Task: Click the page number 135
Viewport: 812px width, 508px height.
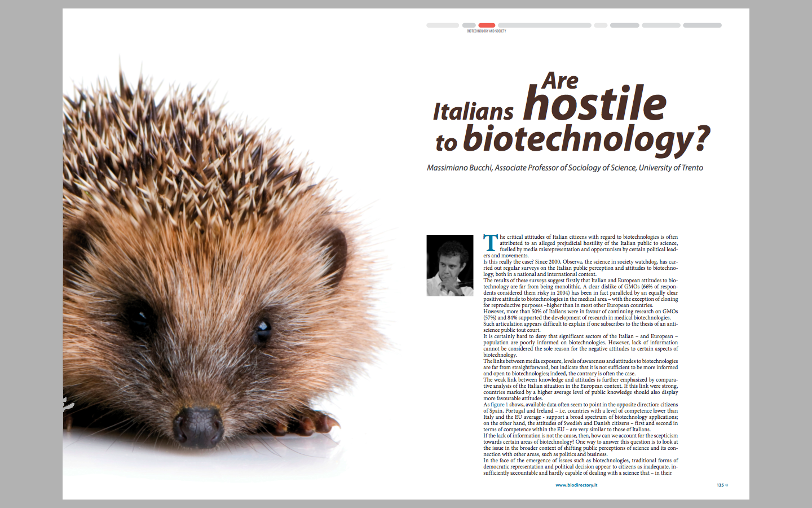Action: (x=720, y=485)
